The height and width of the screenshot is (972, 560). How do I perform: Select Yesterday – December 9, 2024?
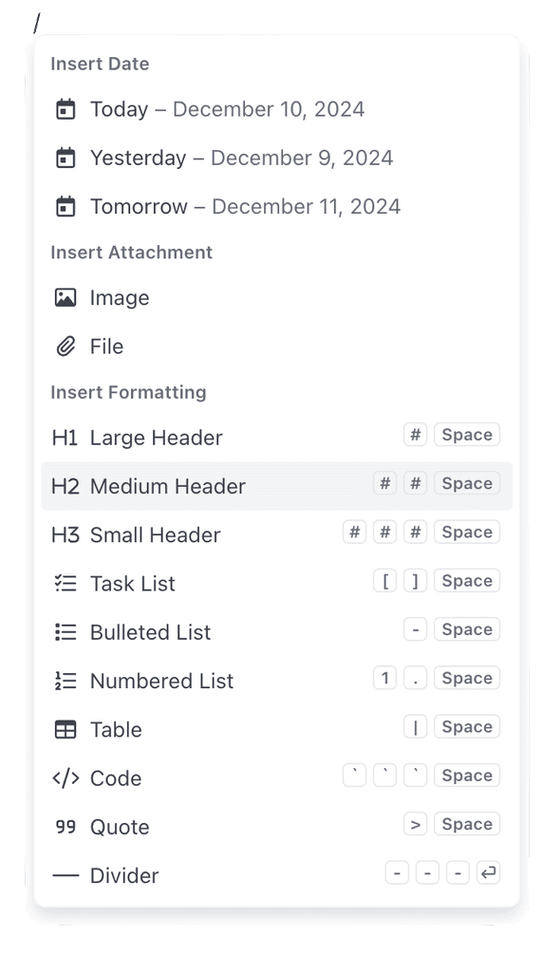point(241,158)
